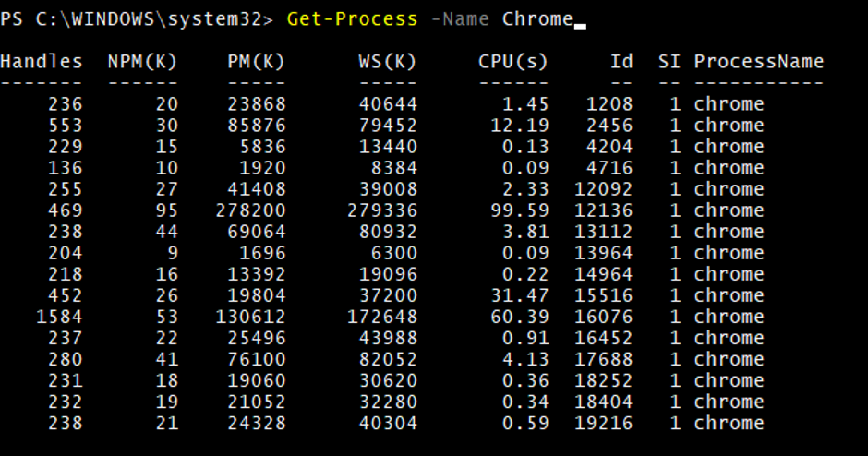Click process Id 13112
The width and height of the screenshot is (868, 456).
[603, 232]
